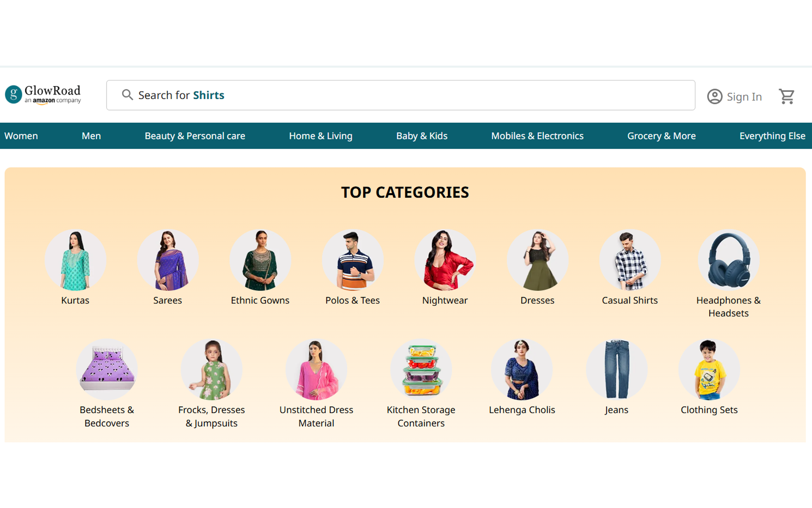Open Bedsheets & Bedcovers category thumbnail
The width and height of the screenshot is (812, 508).
107,370
